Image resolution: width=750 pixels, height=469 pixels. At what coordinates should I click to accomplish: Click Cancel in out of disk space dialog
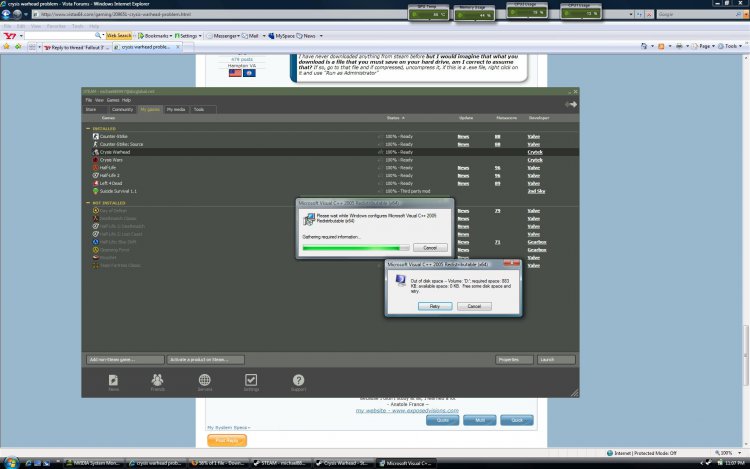pyautogui.click(x=474, y=306)
